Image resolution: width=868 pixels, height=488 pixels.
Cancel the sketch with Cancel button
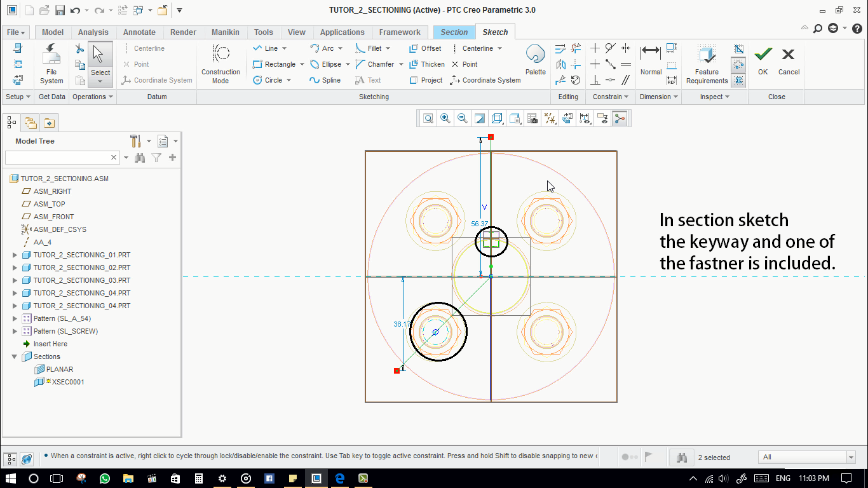coord(789,62)
